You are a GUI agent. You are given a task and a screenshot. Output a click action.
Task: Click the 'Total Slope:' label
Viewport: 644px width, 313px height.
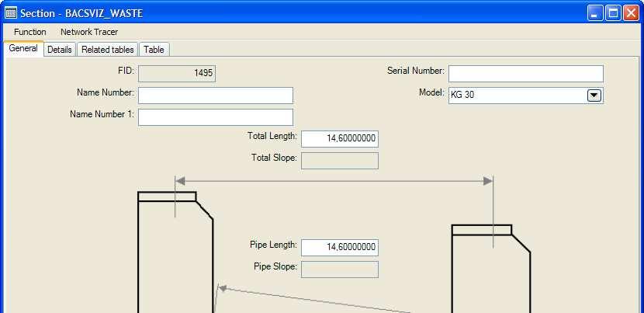coord(274,158)
